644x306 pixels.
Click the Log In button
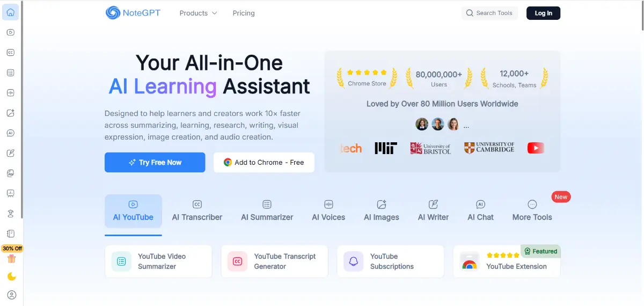tap(543, 13)
